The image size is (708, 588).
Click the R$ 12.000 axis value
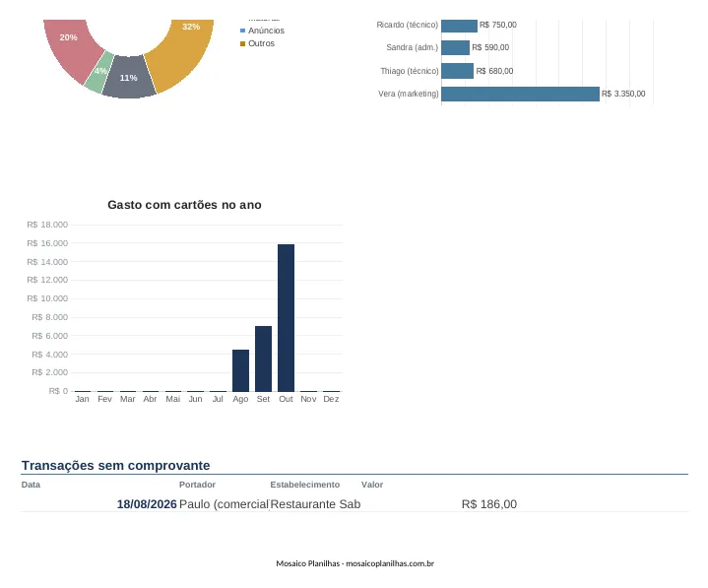pyautogui.click(x=47, y=280)
